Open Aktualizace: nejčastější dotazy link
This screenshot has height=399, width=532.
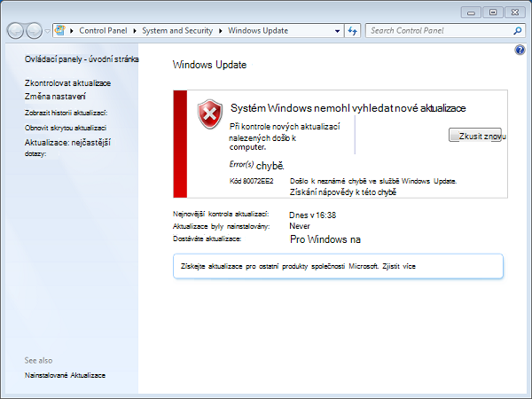coord(67,147)
